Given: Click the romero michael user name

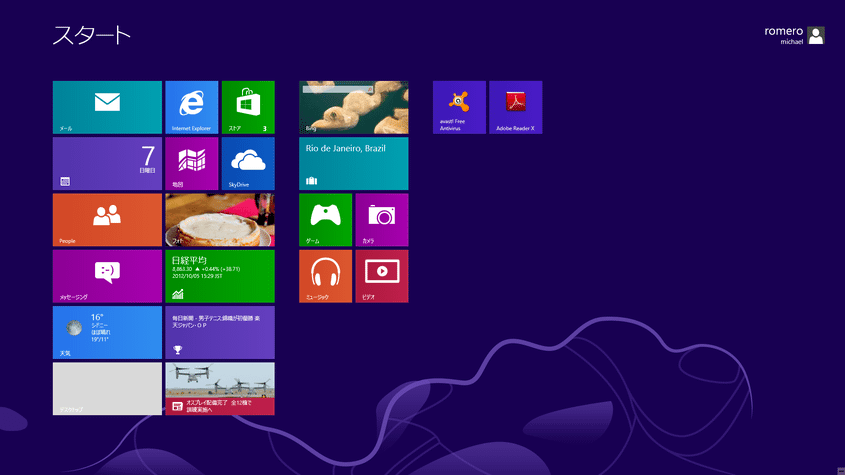Looking at the screenshot, I should [784, 35].
